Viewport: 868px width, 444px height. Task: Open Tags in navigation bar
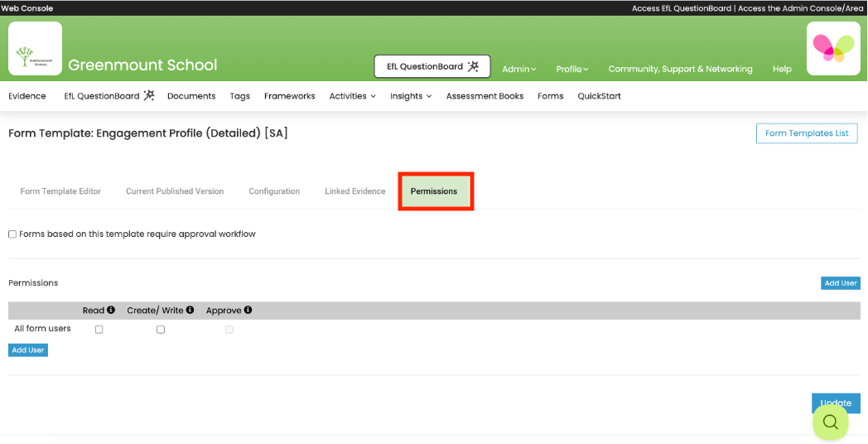[239, 96]
